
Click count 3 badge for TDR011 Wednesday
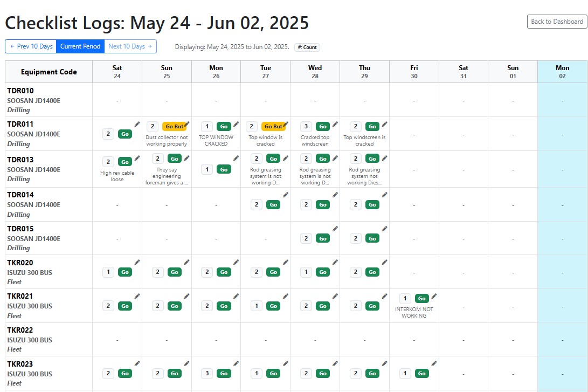[306, 127]
